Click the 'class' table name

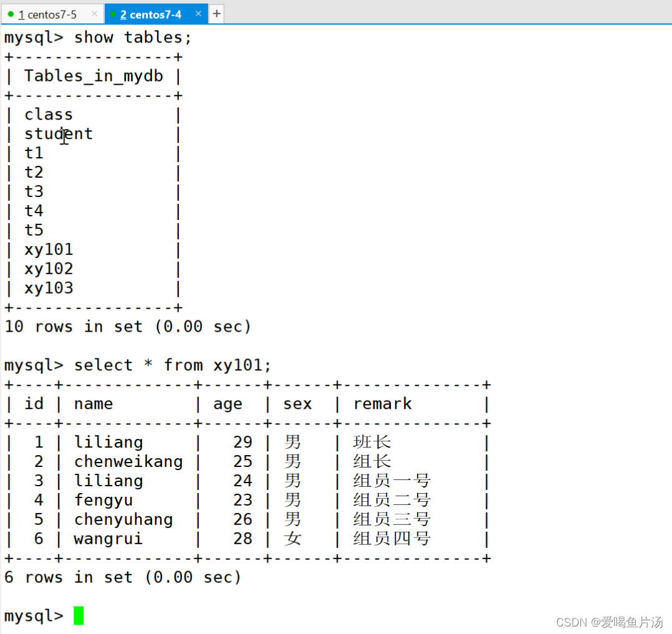(x=49, y=115)
